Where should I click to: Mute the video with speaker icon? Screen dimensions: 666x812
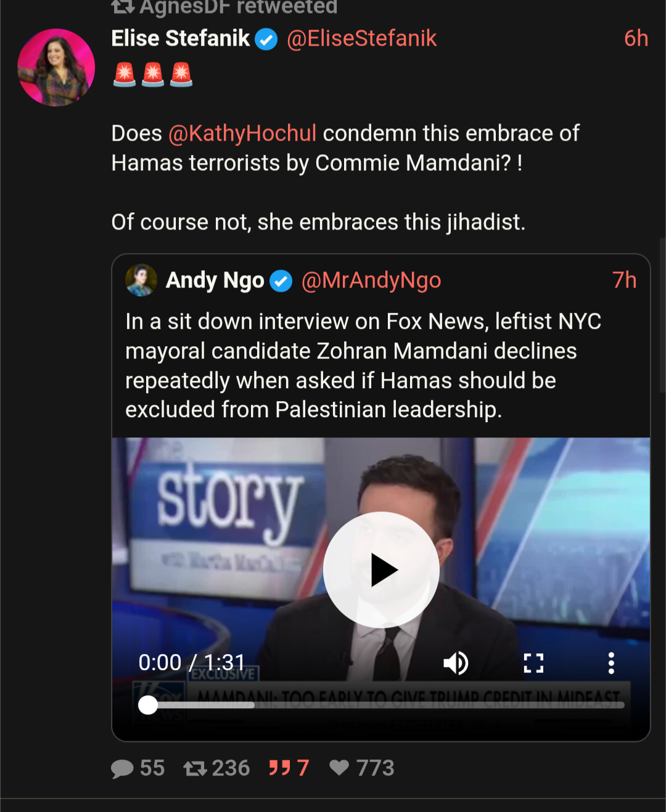(456, 663)
